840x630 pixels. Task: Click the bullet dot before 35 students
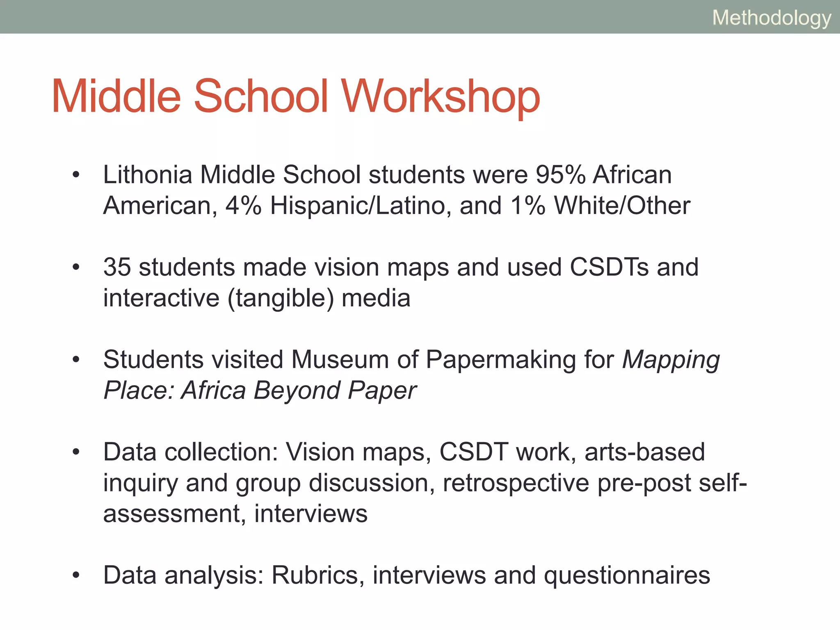pyautogui.click(x=76, y=267)
